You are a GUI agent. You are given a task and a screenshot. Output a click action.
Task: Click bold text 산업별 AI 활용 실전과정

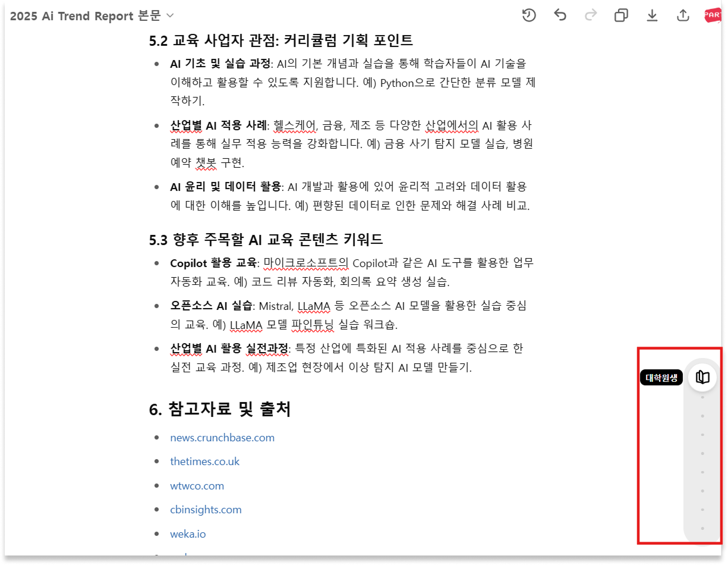coord(229,348)
